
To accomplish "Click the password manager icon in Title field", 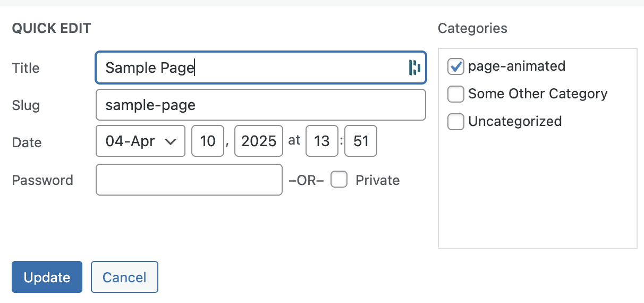I will (414, 68).
